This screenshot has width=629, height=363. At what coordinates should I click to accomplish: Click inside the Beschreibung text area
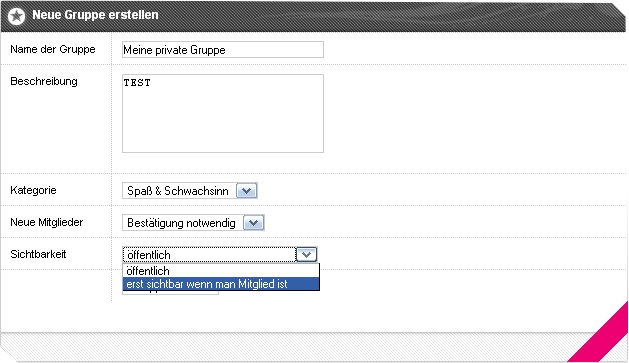click(223, 114)
